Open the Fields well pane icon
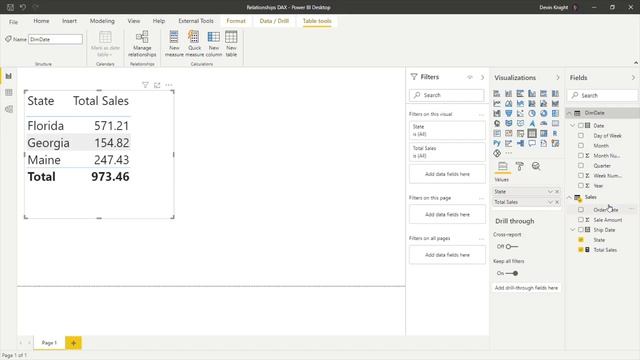Screen dimensions: 640x360 pyautogui.click(x=503, y=166)
